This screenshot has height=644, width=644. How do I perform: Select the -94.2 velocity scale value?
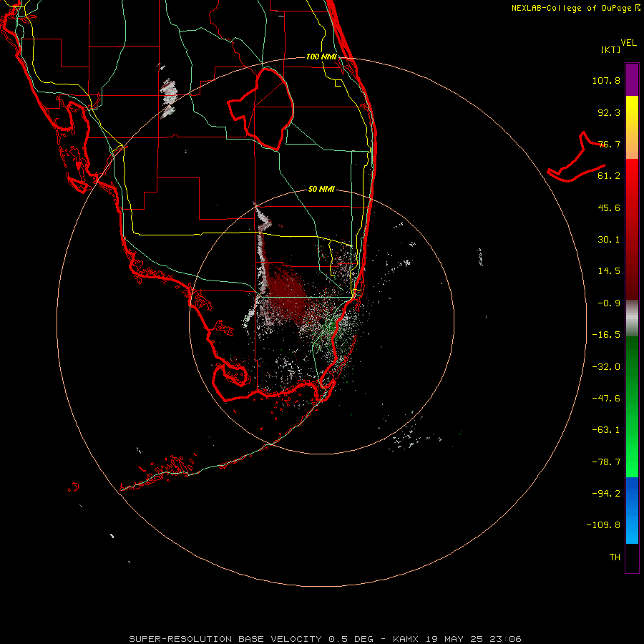tap(606, 494)
